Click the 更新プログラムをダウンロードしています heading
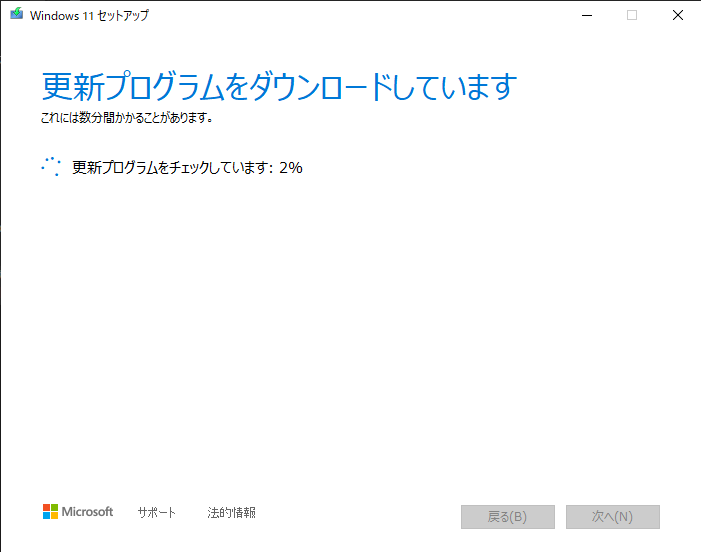The image size is (701, 552). tap(279, 87)
